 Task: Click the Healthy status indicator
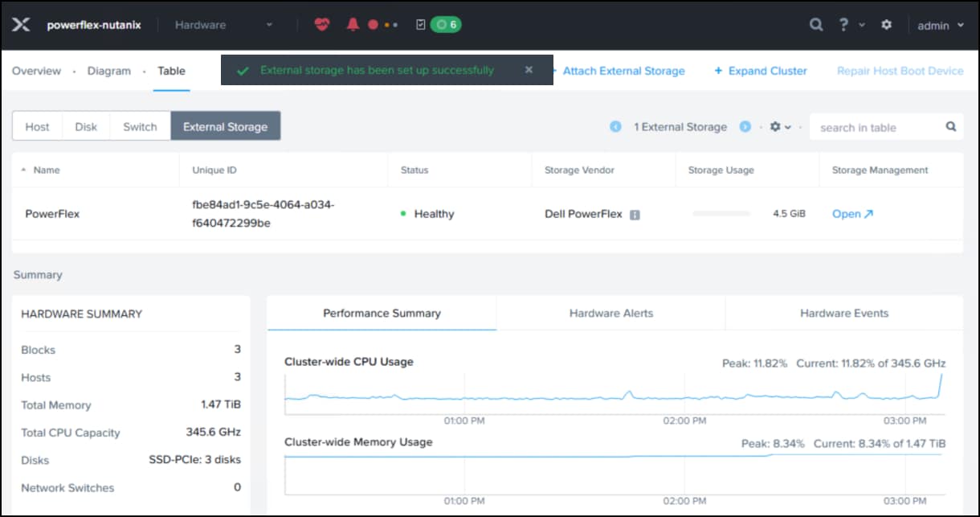[x=427, y=214]
